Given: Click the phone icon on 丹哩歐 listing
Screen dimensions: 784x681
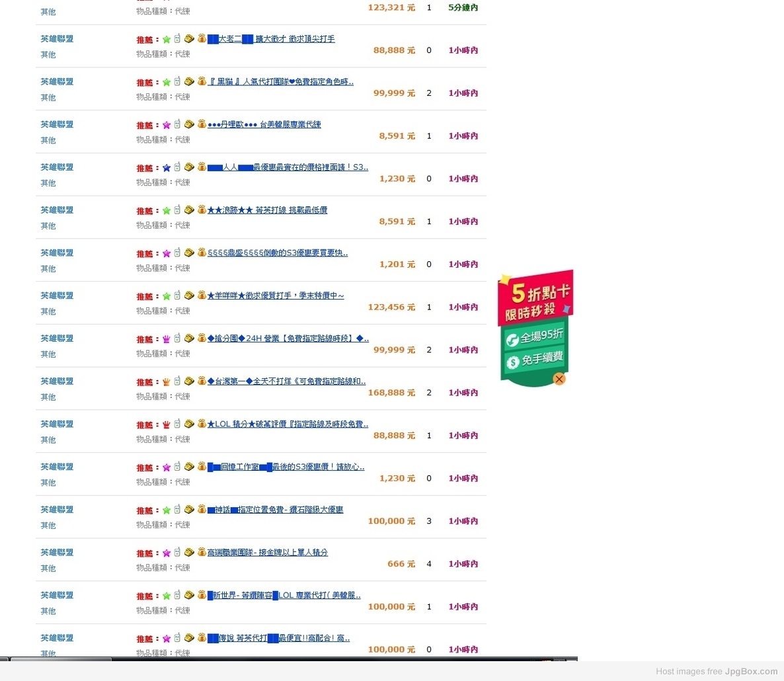Looking at the screenshot, I should click(177, 124).
